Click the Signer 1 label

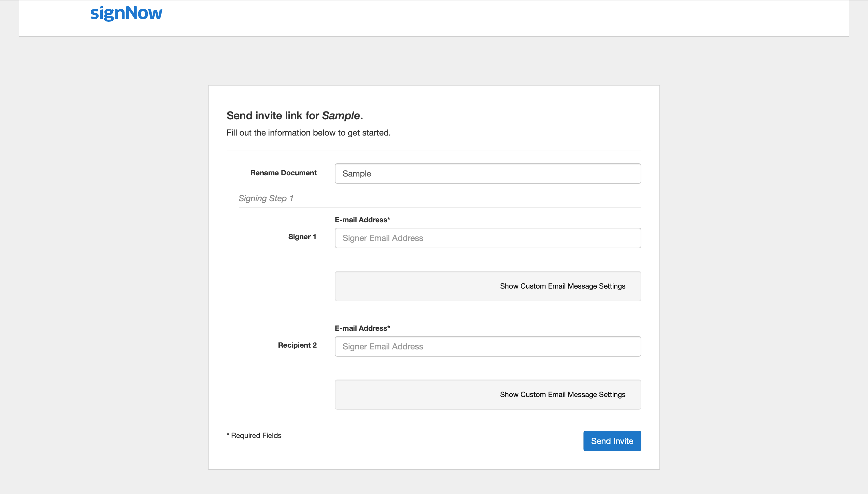pyautogui.click(x=302, y=237)
